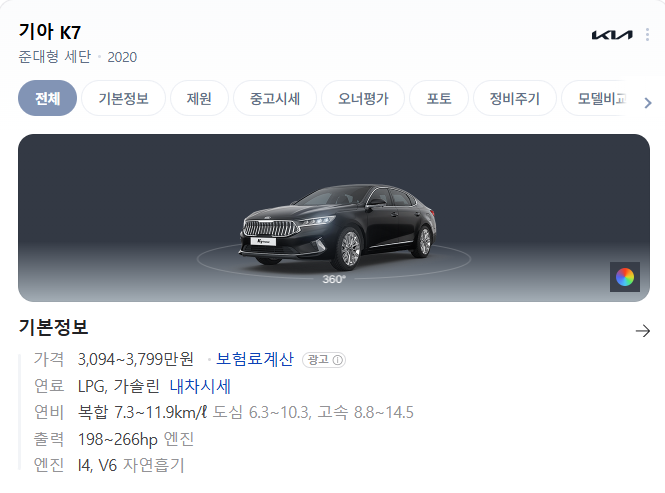Open the 오너평가 tab
This screenshot has height=493, width=665.
[363, 98]
